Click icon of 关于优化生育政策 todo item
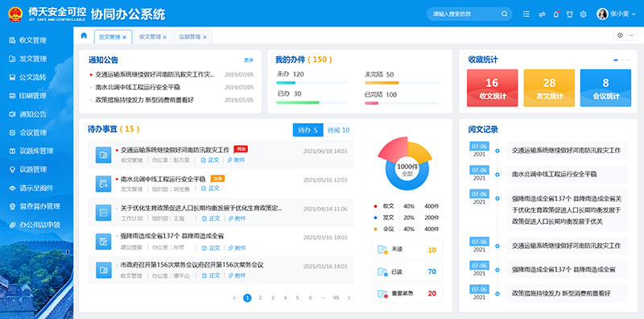Image resolution: width=644 pixels, height=319 pixels. (104, 213)
